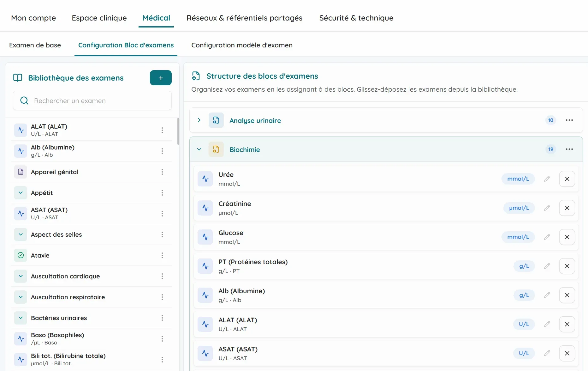The width and height of the screenshot is (588, 371).
Task: Click Auscultation respiratoire dropdown type icon
Action: 21,297
